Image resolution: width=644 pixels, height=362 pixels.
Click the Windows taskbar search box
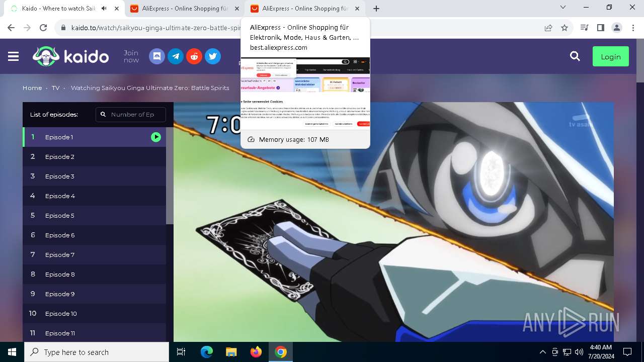click(97, 352)
